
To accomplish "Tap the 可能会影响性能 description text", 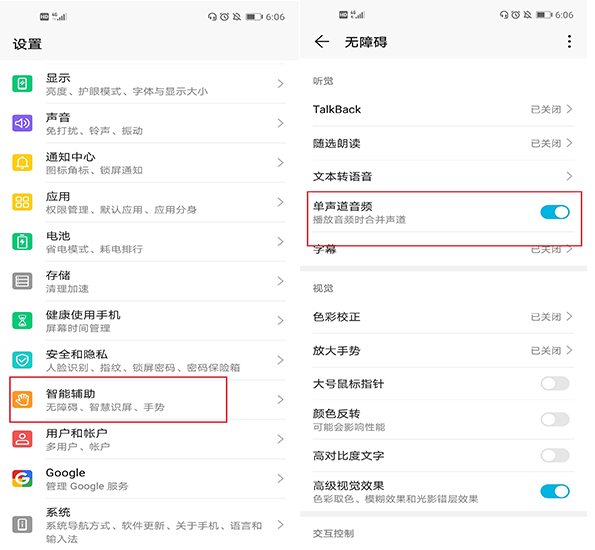I will pos(349,427).
